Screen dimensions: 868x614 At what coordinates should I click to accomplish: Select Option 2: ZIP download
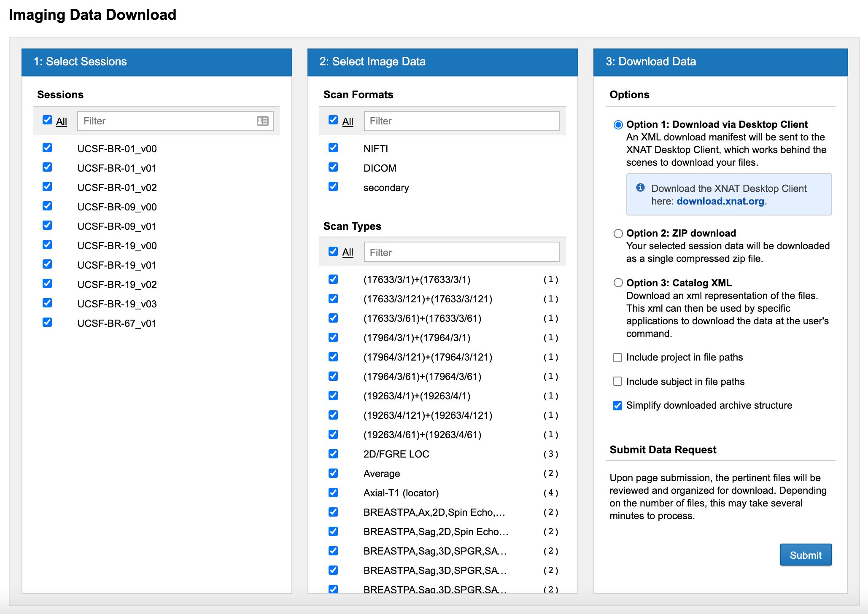click(618, 233)
